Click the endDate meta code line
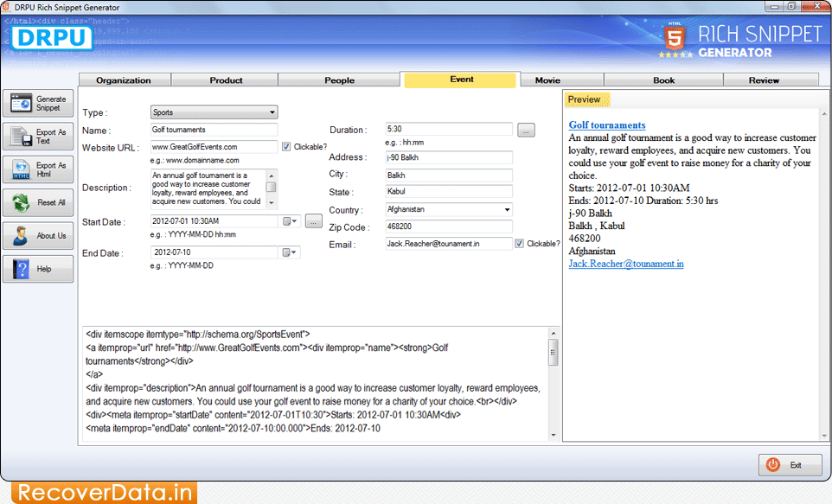 tap(233, 428)
